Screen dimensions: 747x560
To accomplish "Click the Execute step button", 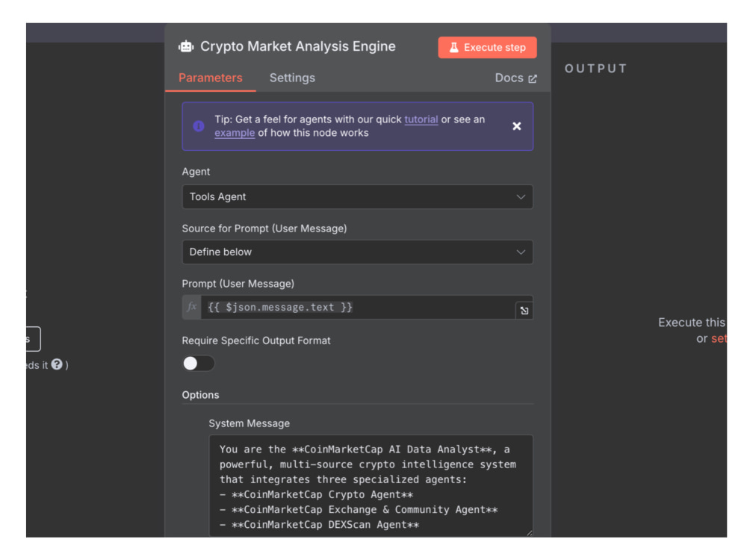I will [x=487, y=48].
